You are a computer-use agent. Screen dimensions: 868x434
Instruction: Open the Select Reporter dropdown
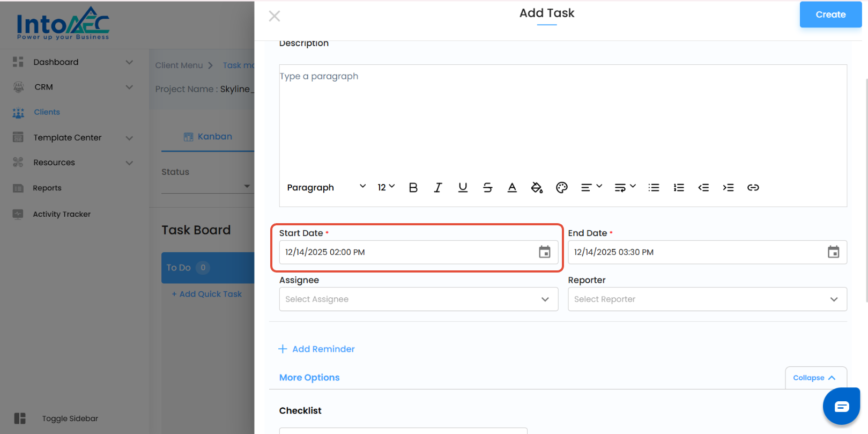707,299
